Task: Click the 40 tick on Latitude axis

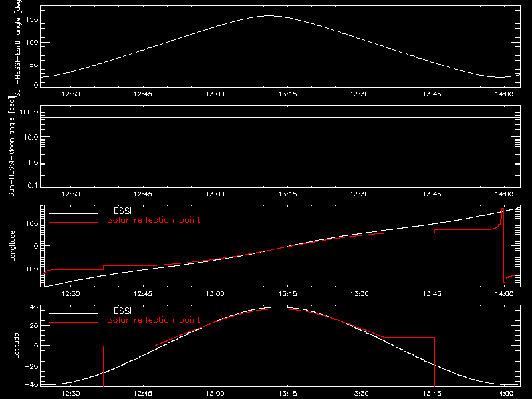Action: [x=34, y=307]
